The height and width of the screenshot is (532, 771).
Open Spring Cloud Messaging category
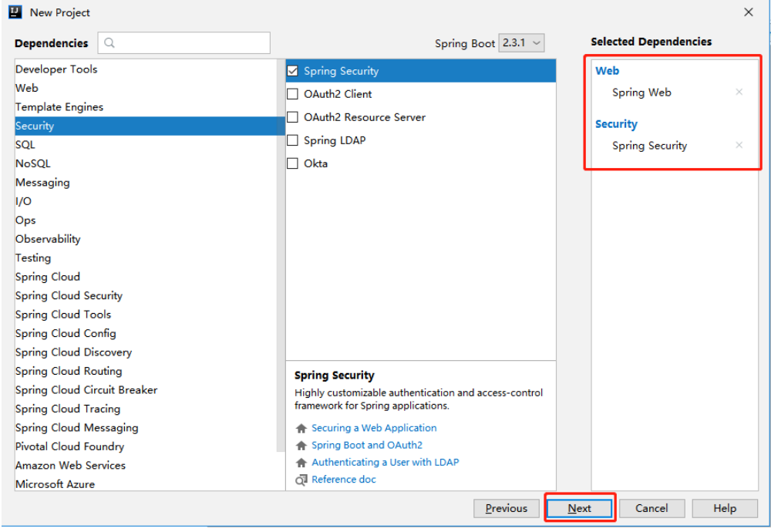coord(146,427)
